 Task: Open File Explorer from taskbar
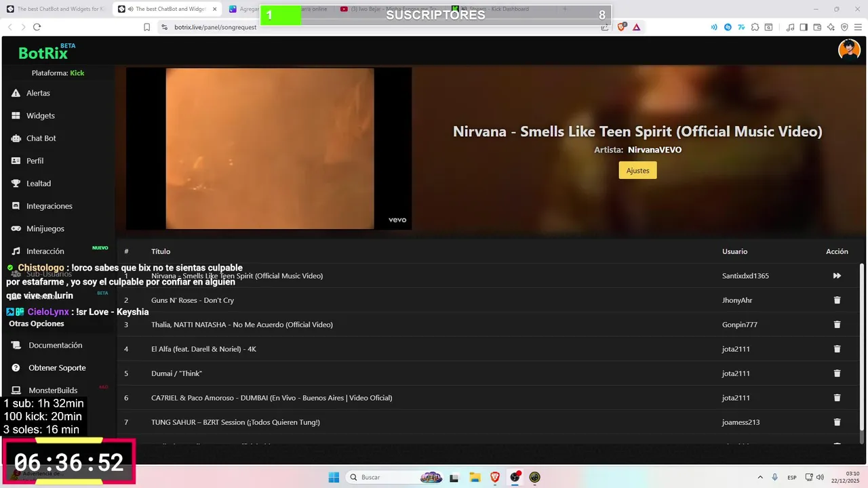coord(475,477)
